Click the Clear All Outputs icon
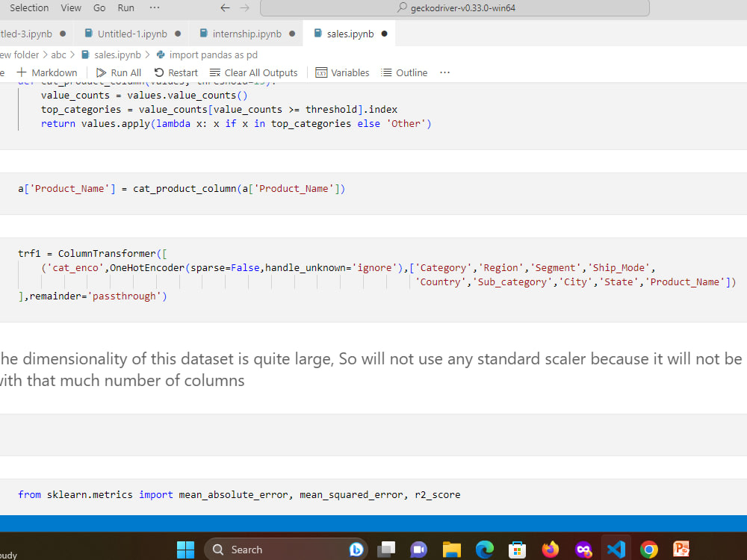The width and height of the screenshot is (747, 560). point(215,72)
